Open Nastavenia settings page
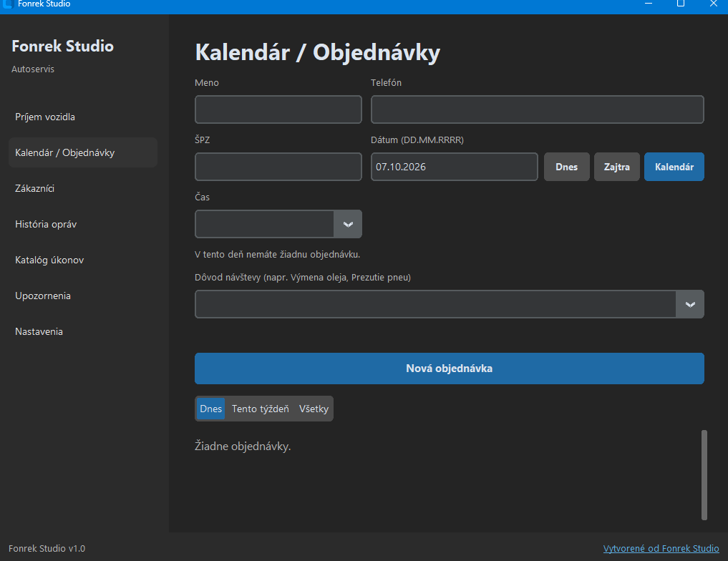728x561 pixels. pyautogui.click(x=83, y=331)
